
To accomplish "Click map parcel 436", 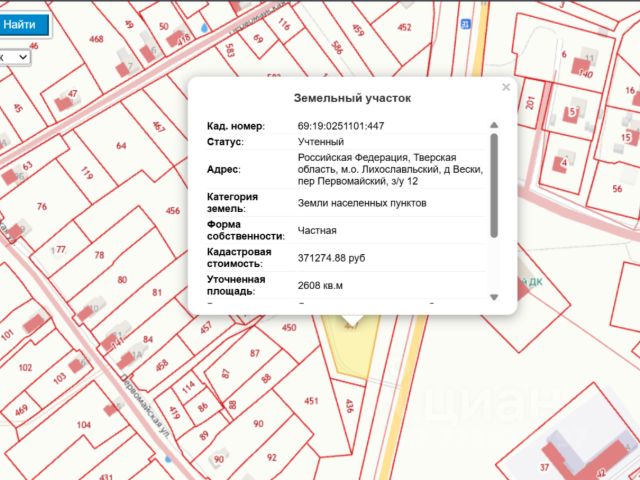I will click(x=349, y=406).
